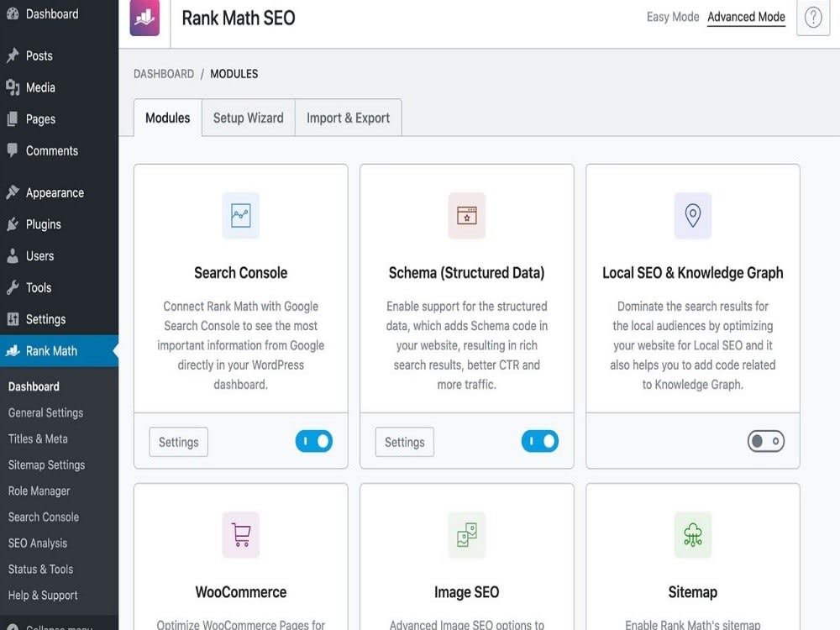Open Rank Math Dashboard submenu item
The image size is (840, 630).
coord(34,386)
